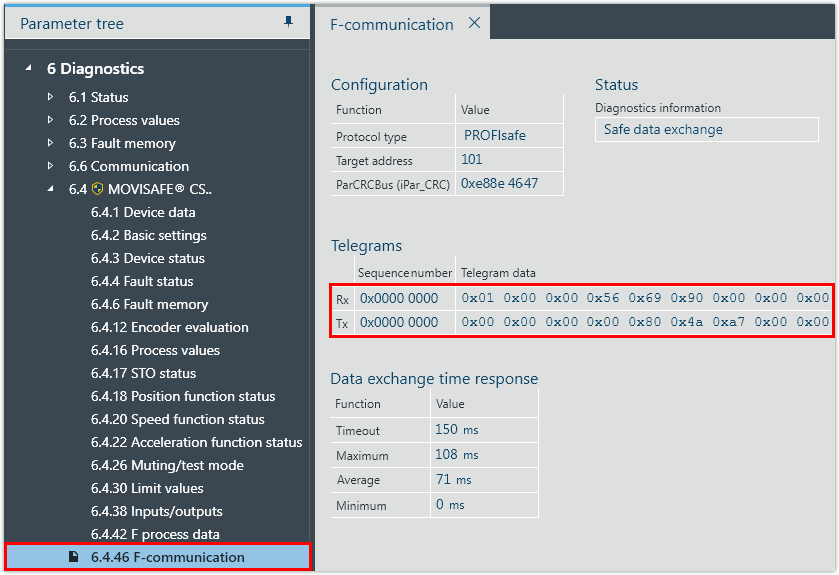Close the F-communication tab
The width and height of the screenshot is (839, 575).
tap(474, 23)
